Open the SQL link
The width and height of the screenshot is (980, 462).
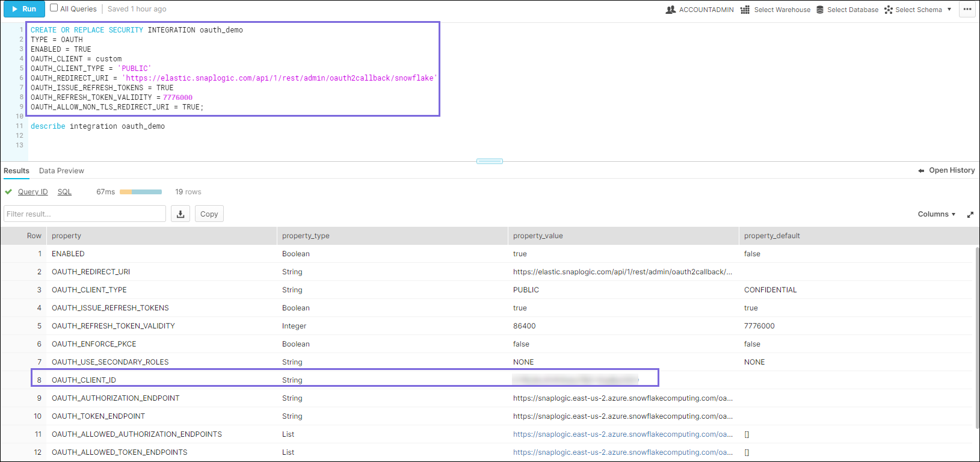coord(64,192)
